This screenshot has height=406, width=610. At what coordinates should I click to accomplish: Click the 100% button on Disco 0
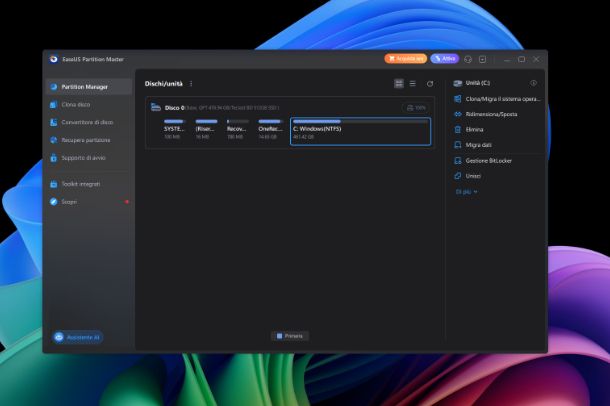tap(416, 108)
